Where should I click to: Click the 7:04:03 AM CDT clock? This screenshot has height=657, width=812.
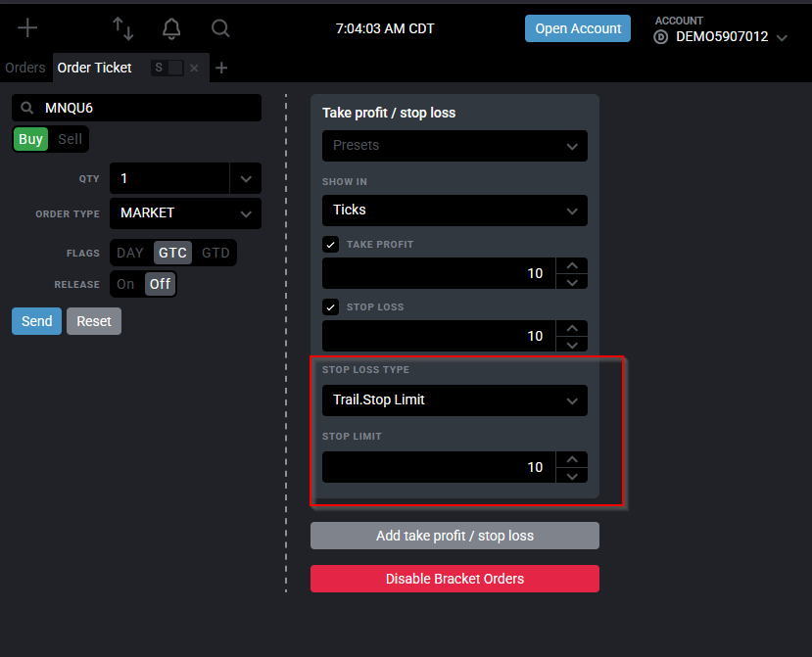(x=385, y=28)
